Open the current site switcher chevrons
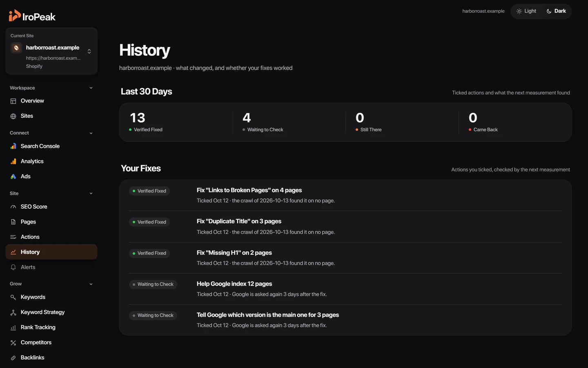 pyautogui.click(x=89, y=51)
